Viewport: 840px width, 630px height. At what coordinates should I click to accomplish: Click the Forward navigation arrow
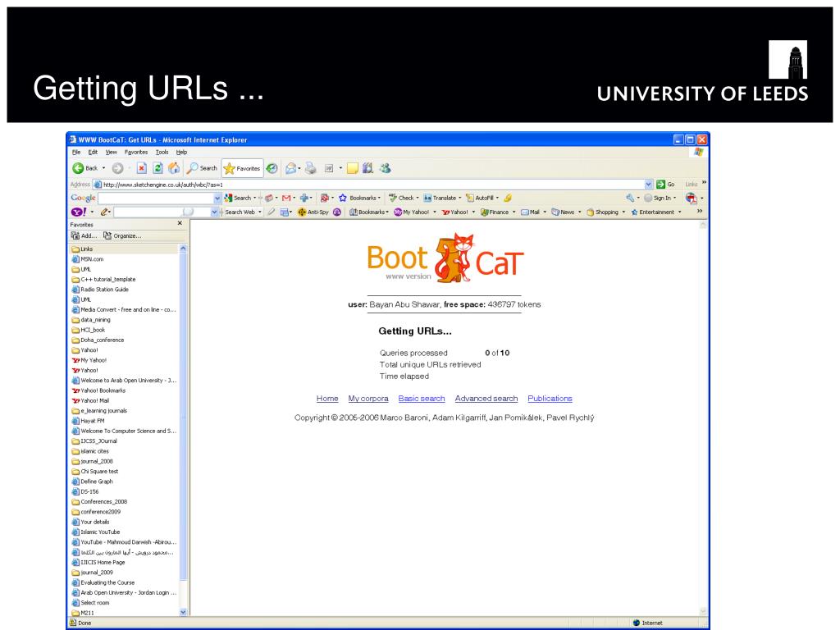(x=118, y=168)
